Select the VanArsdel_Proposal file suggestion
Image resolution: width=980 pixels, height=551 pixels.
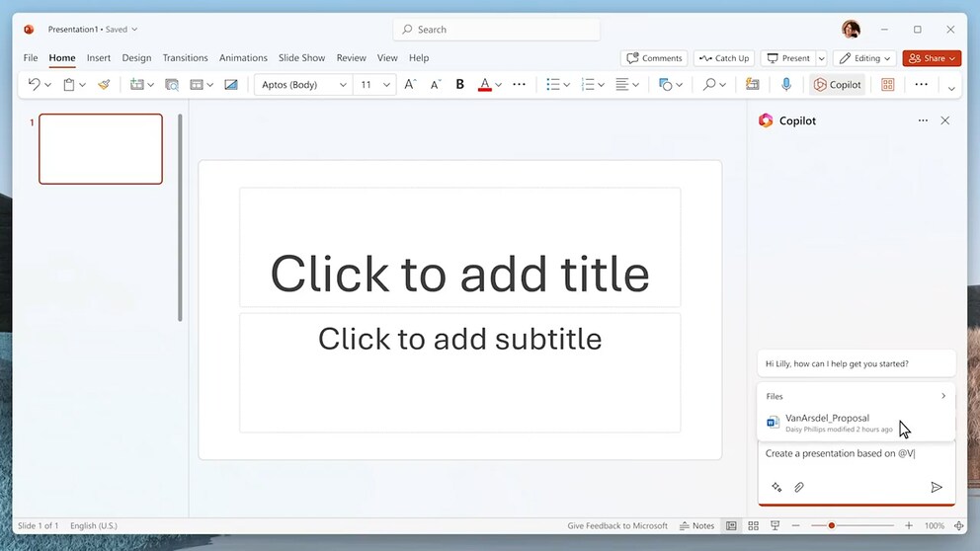(827, 423)
